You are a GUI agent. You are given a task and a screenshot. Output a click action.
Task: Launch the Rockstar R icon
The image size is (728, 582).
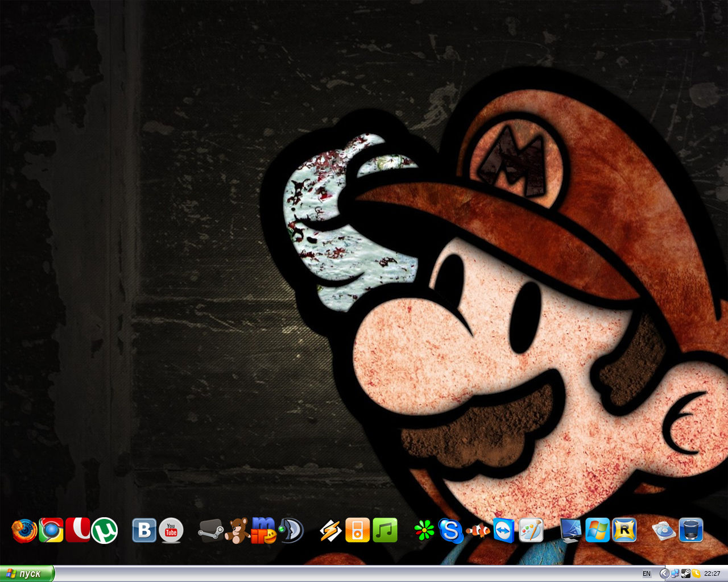tap(624, 531)
